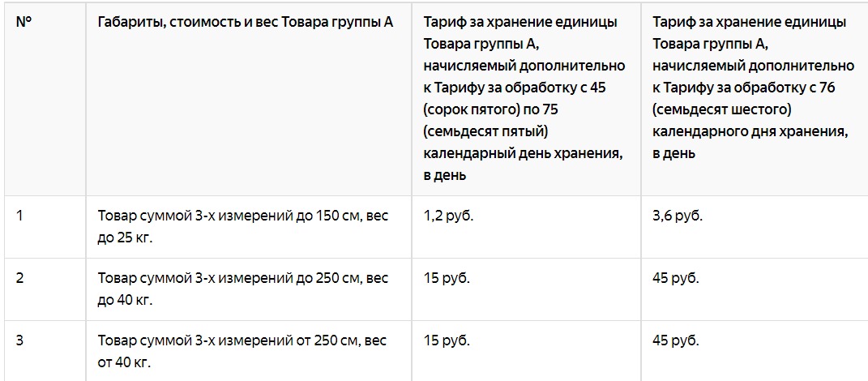Select the row 3 goods description cell
Screen dimensions: 868x381
tap(243, 351)
